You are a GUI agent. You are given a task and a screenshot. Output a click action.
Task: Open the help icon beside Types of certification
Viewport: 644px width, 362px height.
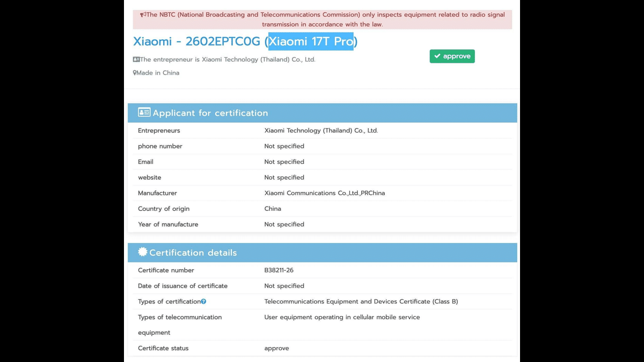pyautogui.click(x=203, y=302)
